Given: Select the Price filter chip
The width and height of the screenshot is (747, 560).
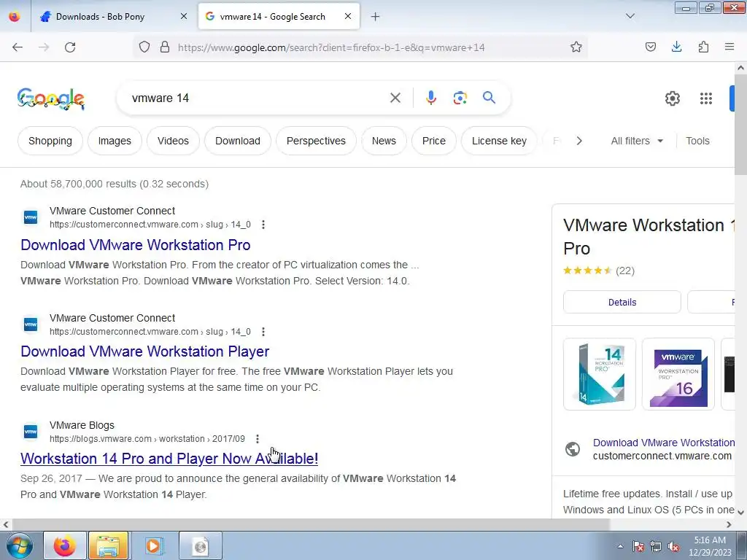Looking at the screenshot, I should point(433,141).
